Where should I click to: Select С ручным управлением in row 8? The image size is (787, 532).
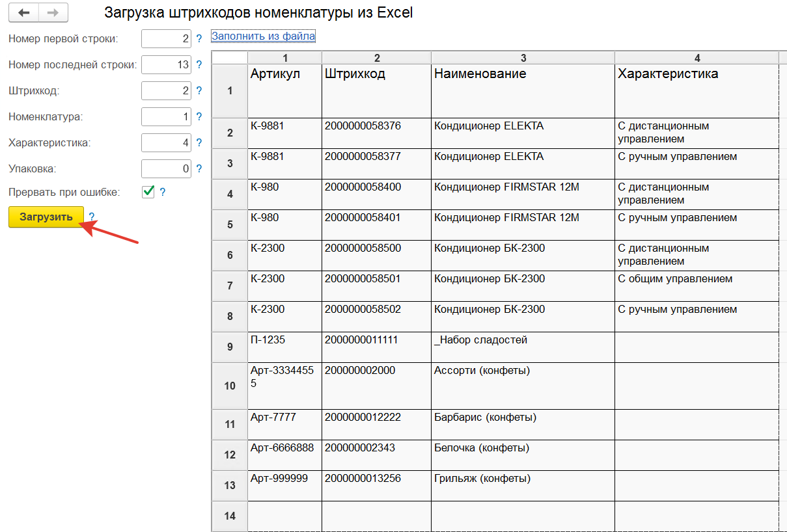(x=697, y=317)
